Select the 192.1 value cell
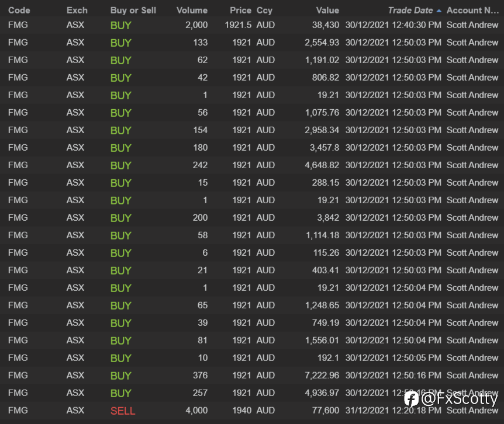The width and height of the screenshot is (504, 424). click(x=328, y=357)
